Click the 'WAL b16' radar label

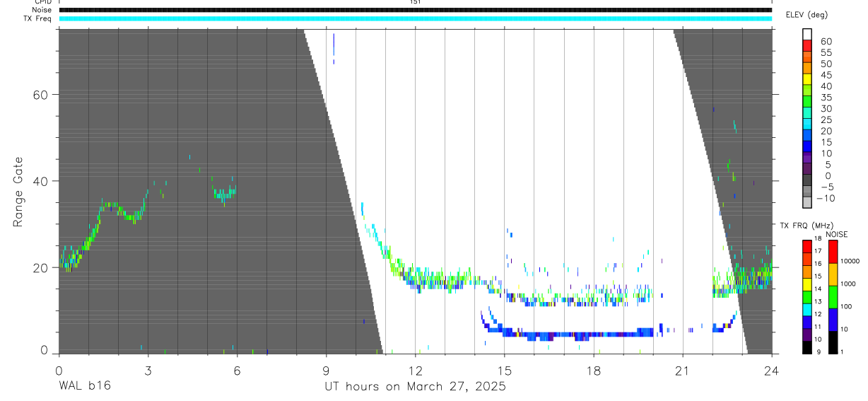point(84,386)
